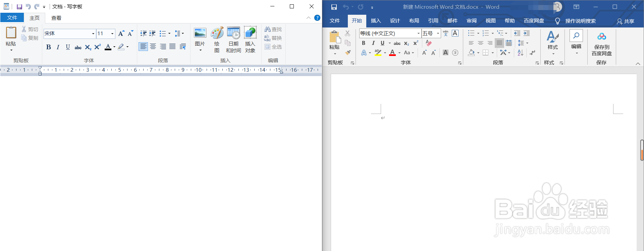Open Word change case Aa dropdown

coord(409,53)
